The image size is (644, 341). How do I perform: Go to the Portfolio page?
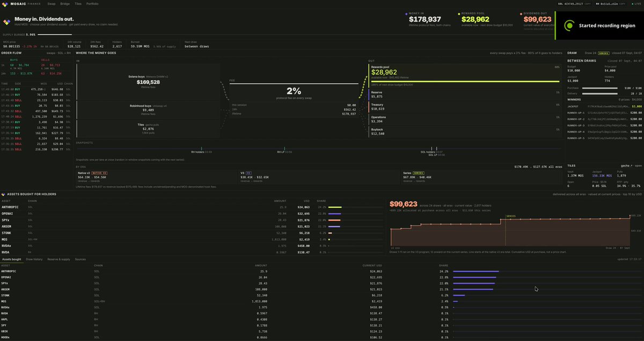point(92,4)
